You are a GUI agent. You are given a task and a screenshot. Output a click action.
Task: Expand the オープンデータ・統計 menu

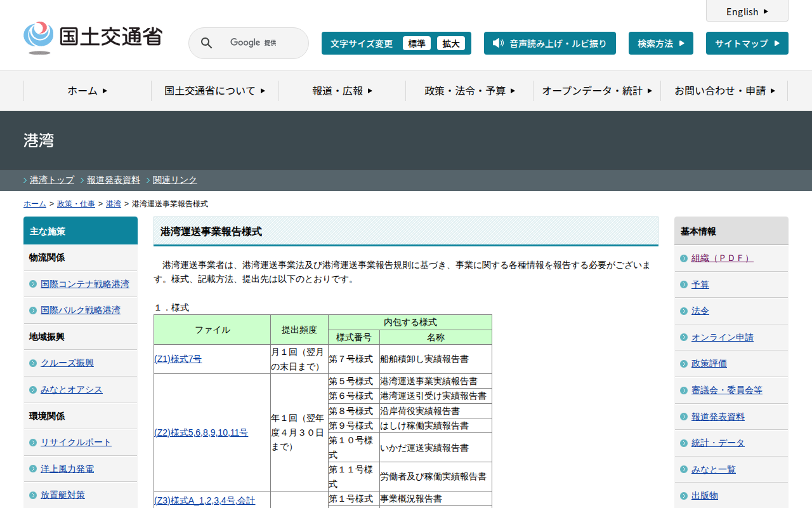(x=596, y=91)
